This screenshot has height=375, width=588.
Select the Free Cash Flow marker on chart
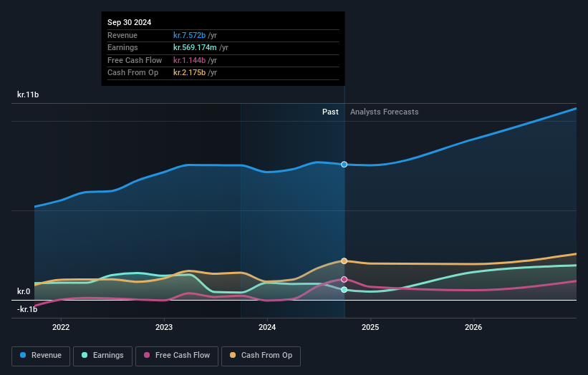point(344,280)
